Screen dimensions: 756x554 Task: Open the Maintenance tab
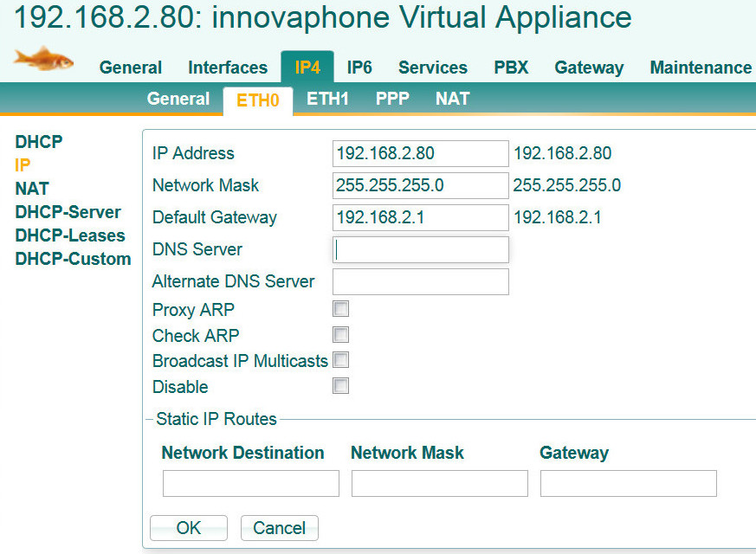701,68
